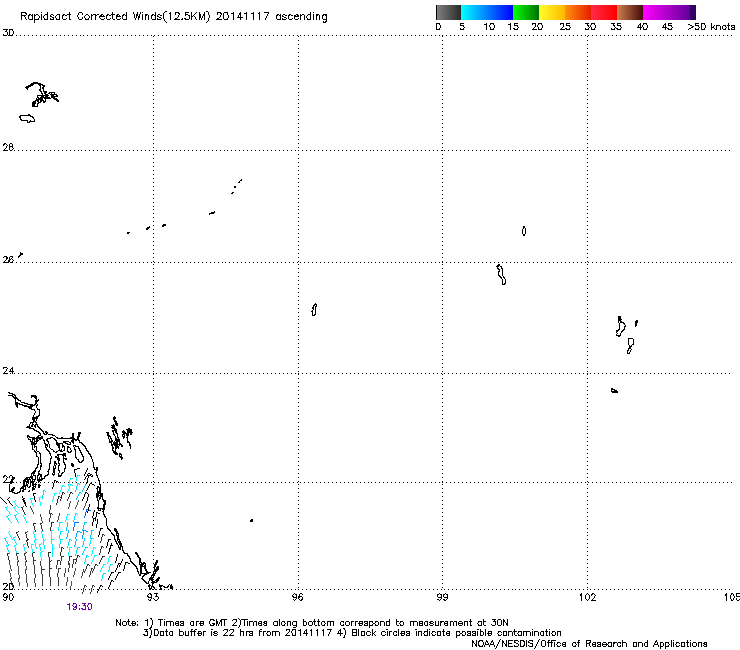Click the '10' legend label under color bar
Screen dimensions: 740x650
pos(489,27)
